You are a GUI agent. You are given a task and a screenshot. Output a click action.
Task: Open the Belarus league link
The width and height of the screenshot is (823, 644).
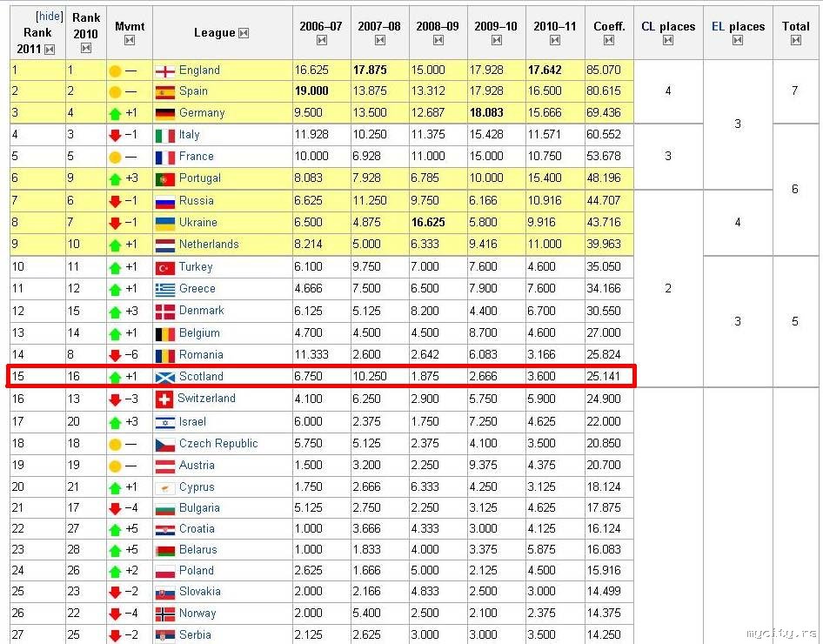pos(197,549)
